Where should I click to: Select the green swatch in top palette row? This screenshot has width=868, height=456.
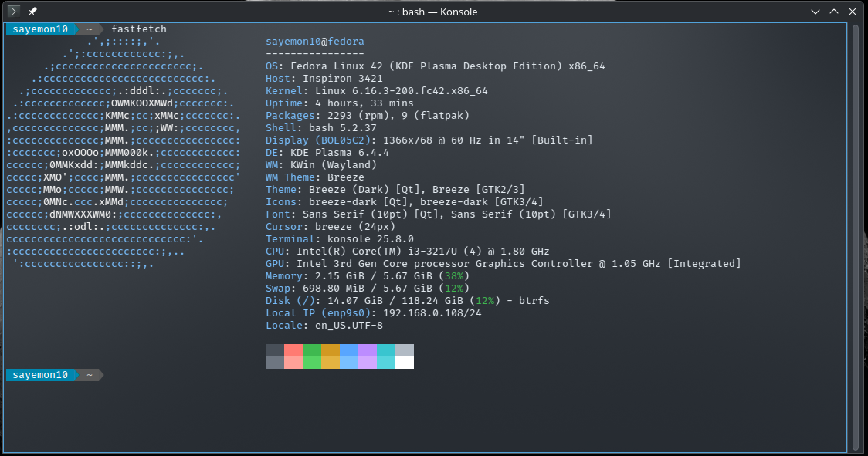pyautogui.click(x=311, y=350)
